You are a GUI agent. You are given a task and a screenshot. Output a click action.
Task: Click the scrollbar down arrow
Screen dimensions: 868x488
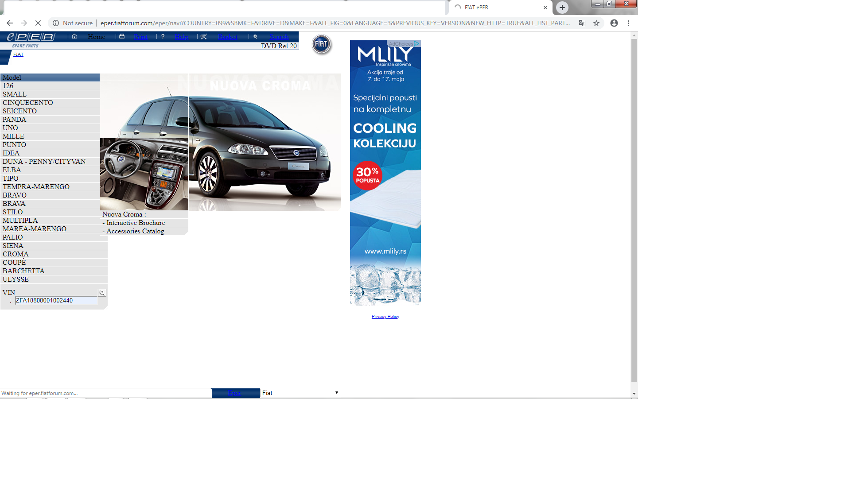(634, 394)
